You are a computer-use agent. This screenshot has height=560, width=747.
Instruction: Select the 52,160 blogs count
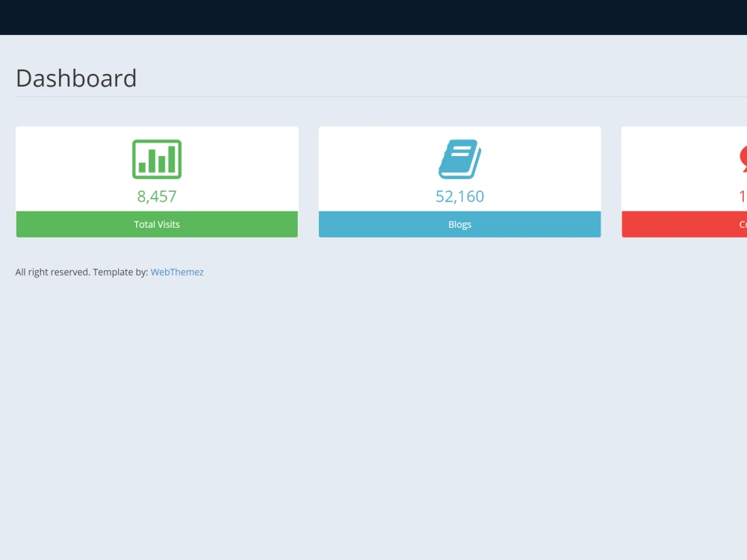coord(459,196)
